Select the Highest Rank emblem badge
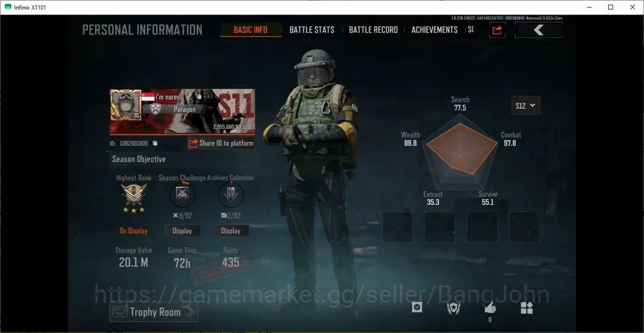Image resolution: width=644 pixels, height=333 pixels. coord(133,194)
